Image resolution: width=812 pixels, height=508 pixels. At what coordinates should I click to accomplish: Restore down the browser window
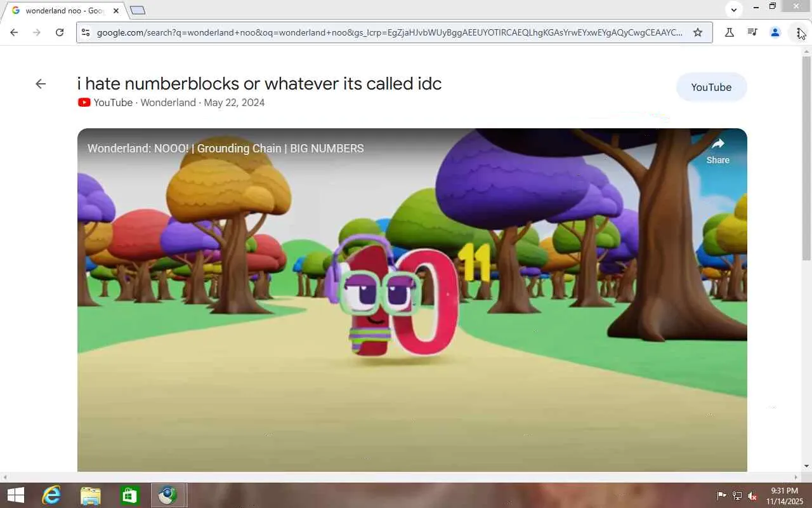(x=773, y=7)
